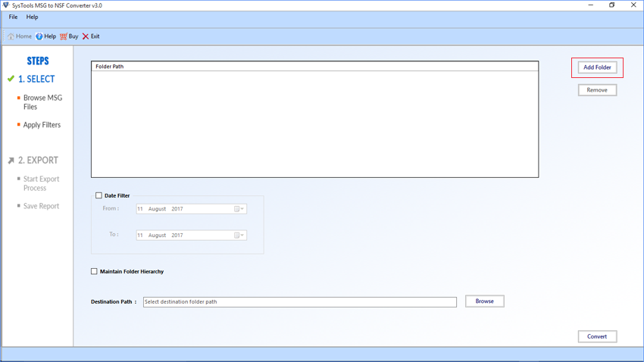The height and width of the screenshot is (362, 644).
Task: Open the From date calendar dropdown
Action: point(239,209)
